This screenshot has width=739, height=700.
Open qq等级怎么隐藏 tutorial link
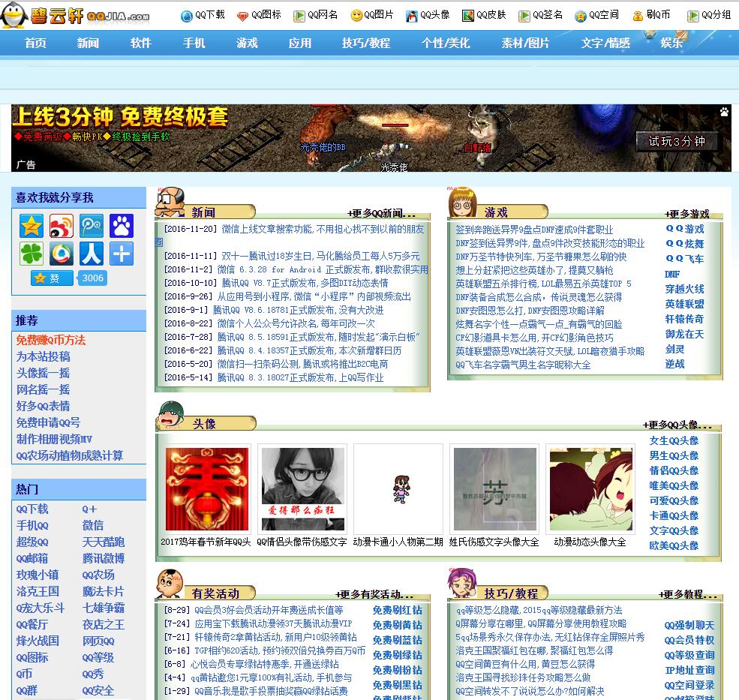coord(539,610)
